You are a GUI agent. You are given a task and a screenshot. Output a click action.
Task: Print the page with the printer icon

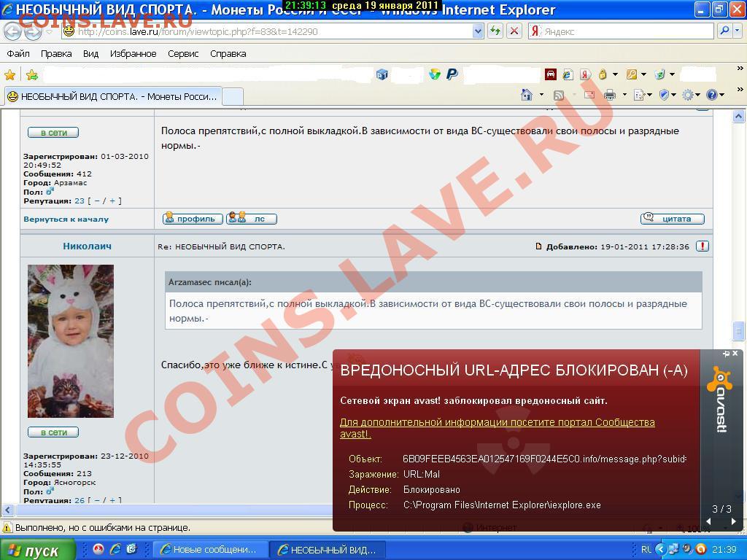click(x=610, y=96)
